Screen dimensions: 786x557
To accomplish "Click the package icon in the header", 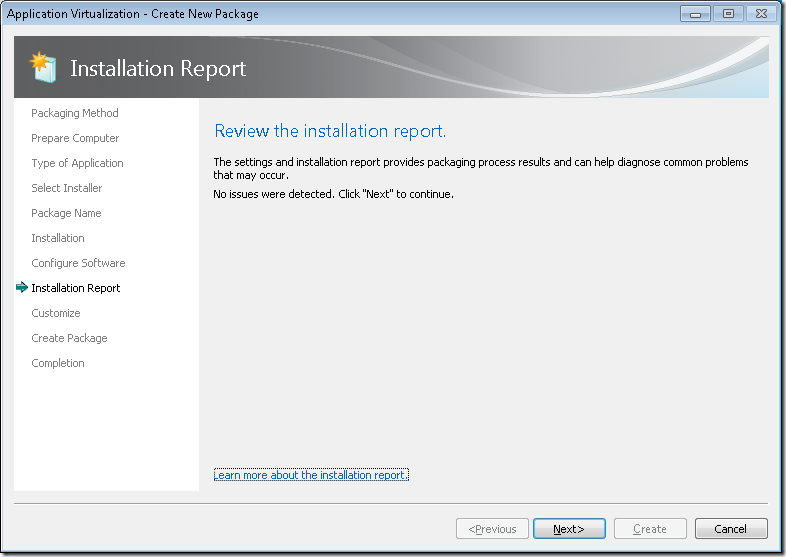I will click(43, 67).
